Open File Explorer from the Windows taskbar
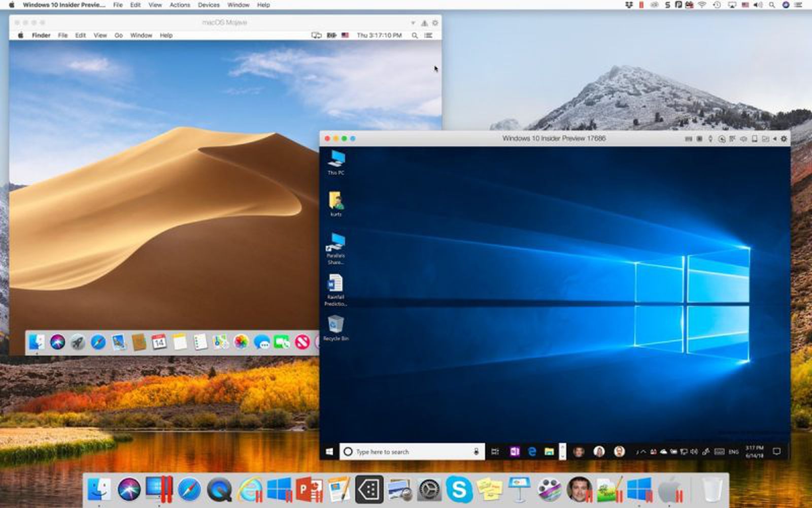Image resolution: width=812 pixels, height=508 pixels. click(x=549, y=451)
